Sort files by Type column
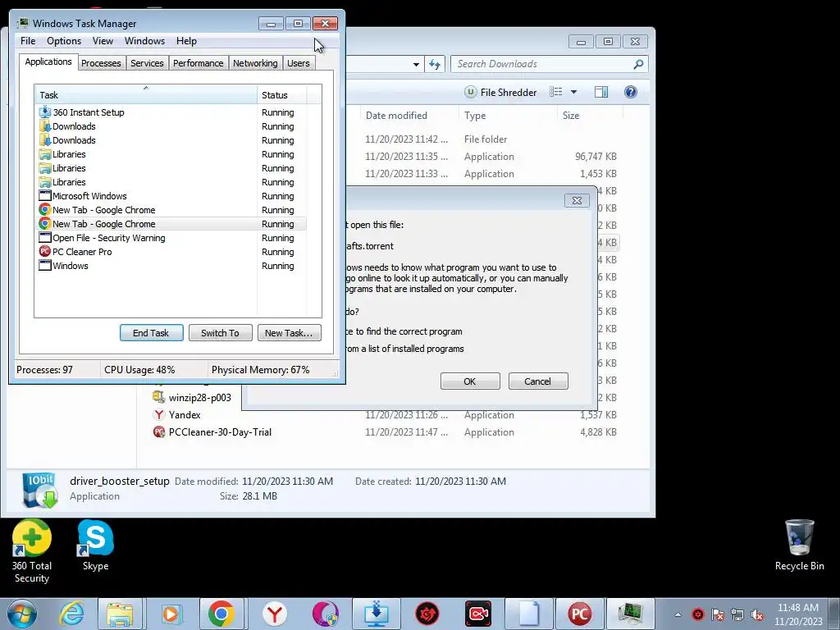This screenshot has width=840, height=630. click(x=507, y=116)
